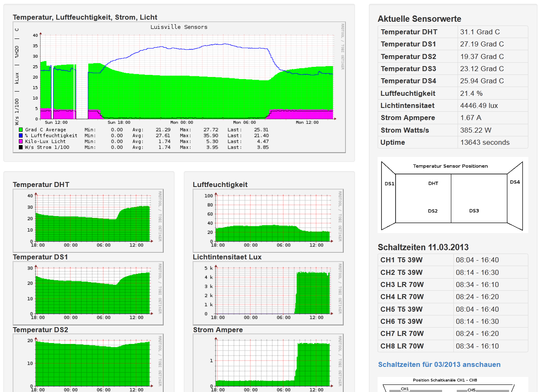Viewport: 543px width, 392px height.
Task: Select the value '4446.49 lux'
Action: (x=479, y=105)
